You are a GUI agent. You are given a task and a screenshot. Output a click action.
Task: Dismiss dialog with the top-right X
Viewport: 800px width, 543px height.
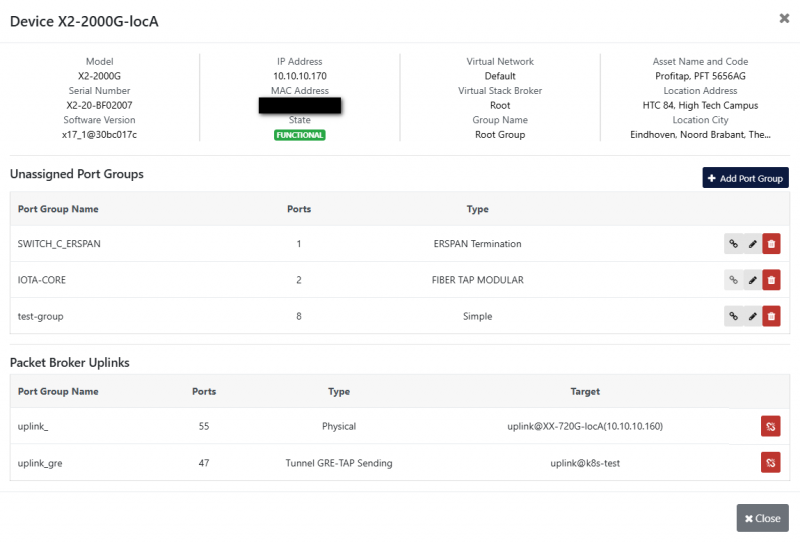[x=783, y=18]
